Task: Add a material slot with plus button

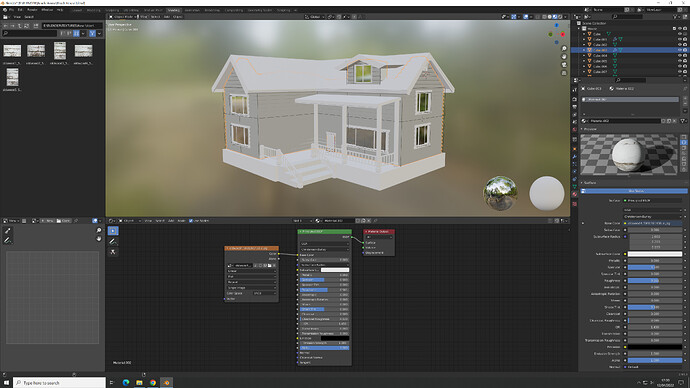Action: [x=685, y=99]
